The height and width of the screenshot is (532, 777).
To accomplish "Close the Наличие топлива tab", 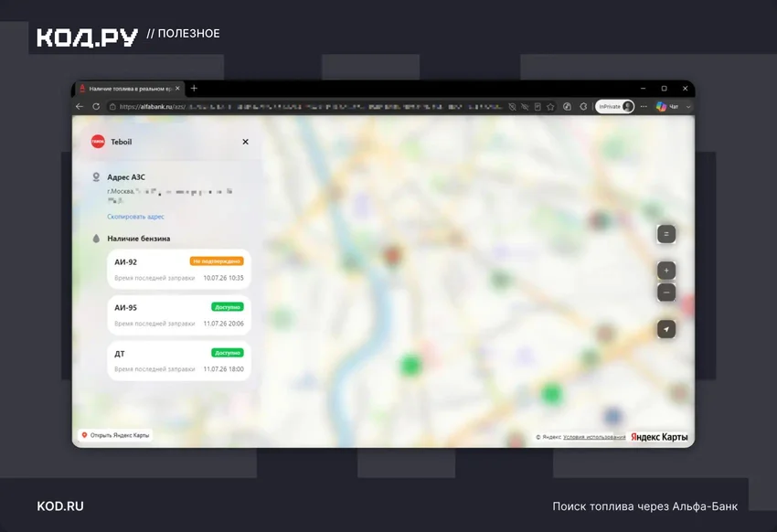I will (x=177, y=89).
